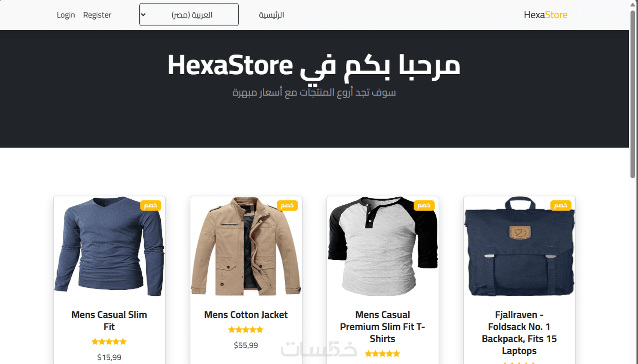Screen dimensions: 638x364
Task: Click the star rating under Mens Cotton Jacket
Action: pyautogui.click(x=246, y=330)
